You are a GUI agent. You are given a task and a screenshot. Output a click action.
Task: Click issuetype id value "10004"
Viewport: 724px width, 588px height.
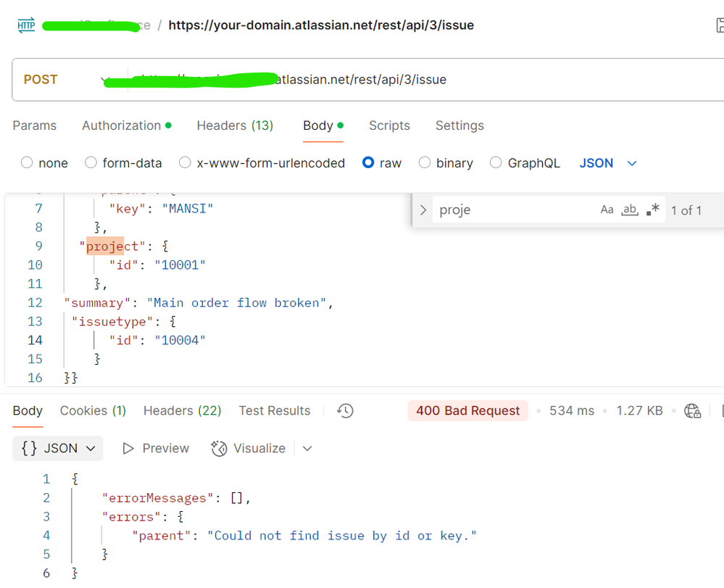[x=180, y=341]
